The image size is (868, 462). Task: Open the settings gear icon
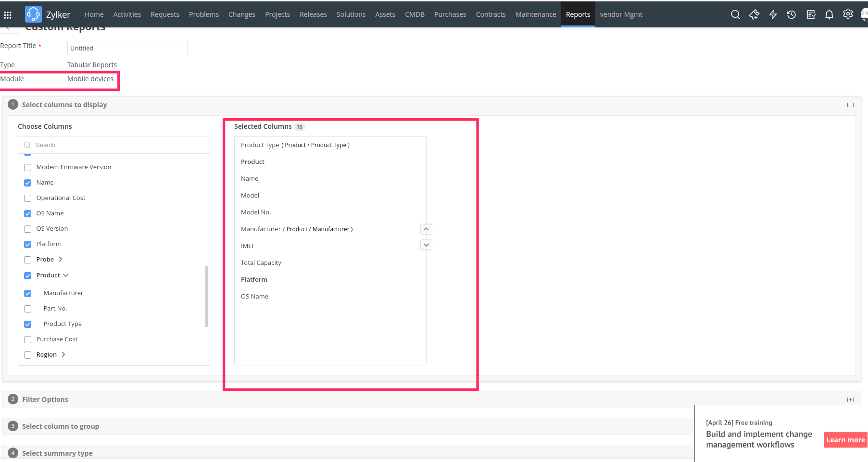(x=848, y=14)
